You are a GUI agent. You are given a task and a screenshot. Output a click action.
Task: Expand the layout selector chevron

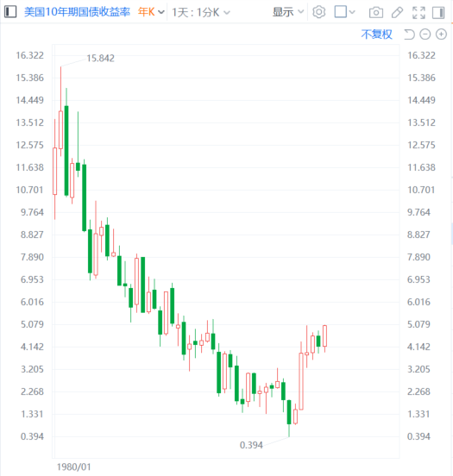point(352,12)
